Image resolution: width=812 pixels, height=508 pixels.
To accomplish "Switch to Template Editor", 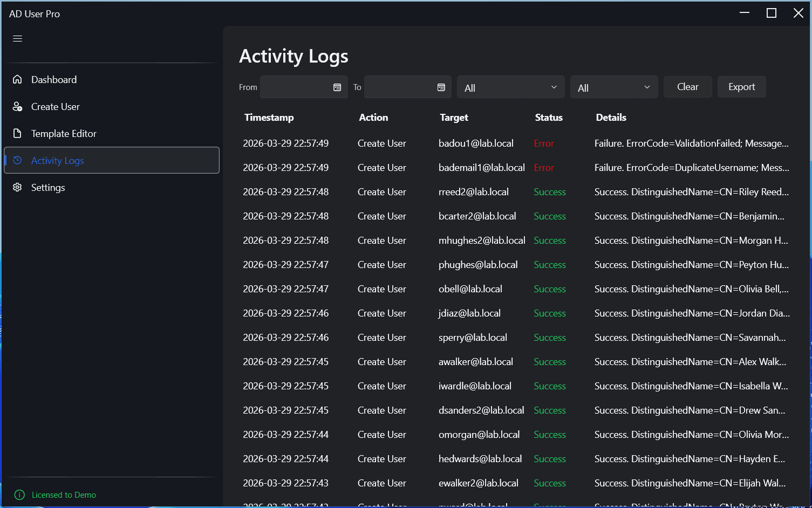I will pyautogui.click(x=64, y=133).
